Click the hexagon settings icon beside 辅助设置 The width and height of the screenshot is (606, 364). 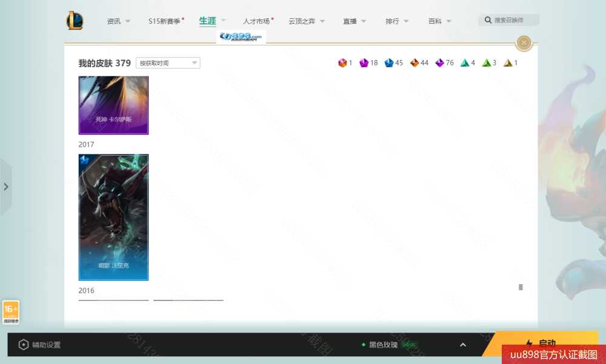[23, 344]
